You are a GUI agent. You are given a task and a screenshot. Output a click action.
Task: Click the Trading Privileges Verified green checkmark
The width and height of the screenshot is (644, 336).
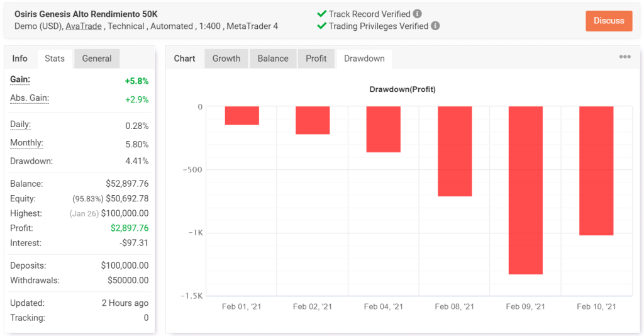[x=322, y=26]
